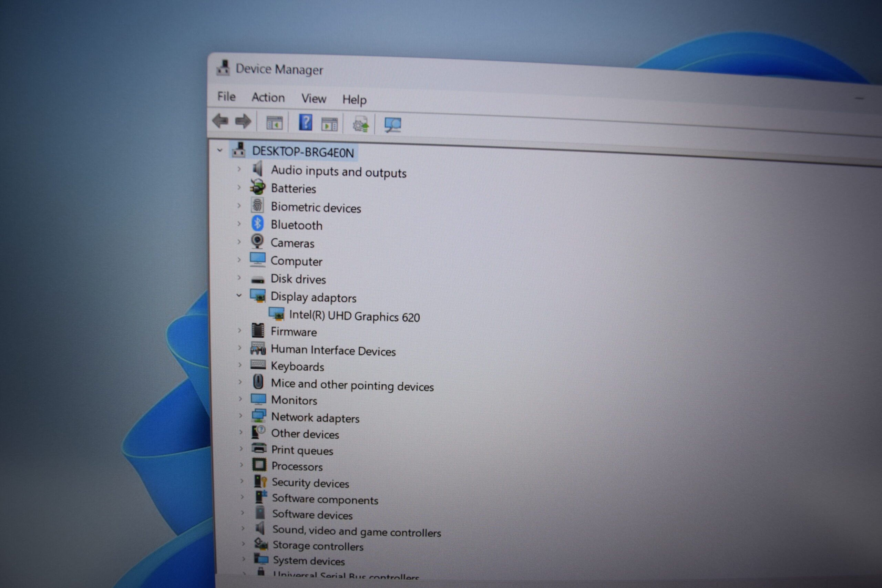Open the Help menu
Image resolution: width=882 pixels, height=588 pixels.
point(355,100)
